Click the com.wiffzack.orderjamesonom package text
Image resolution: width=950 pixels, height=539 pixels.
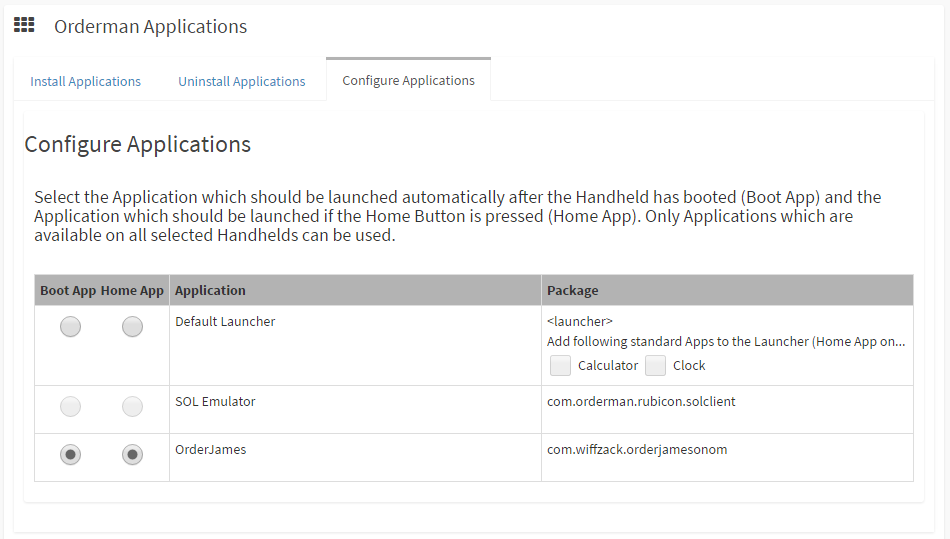[x=637, y=449]
